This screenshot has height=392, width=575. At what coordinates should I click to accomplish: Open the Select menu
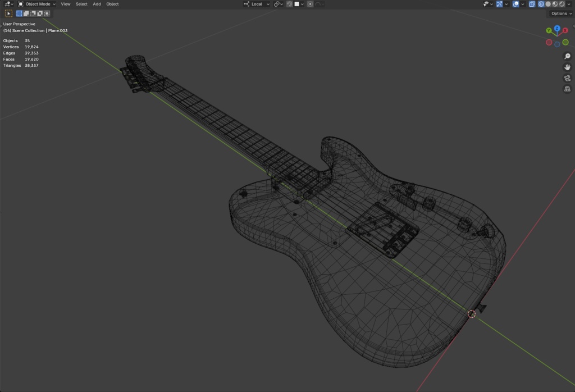click(81, 4)
